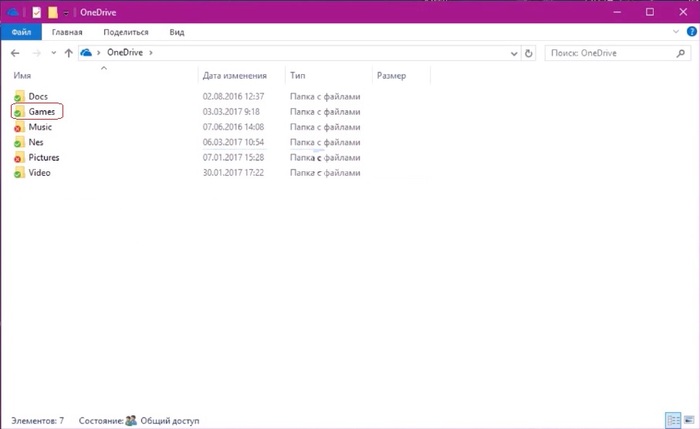This screenshot has width=700, height=429.
Task: Click the cloud icon in address bar
Action: 86,53
